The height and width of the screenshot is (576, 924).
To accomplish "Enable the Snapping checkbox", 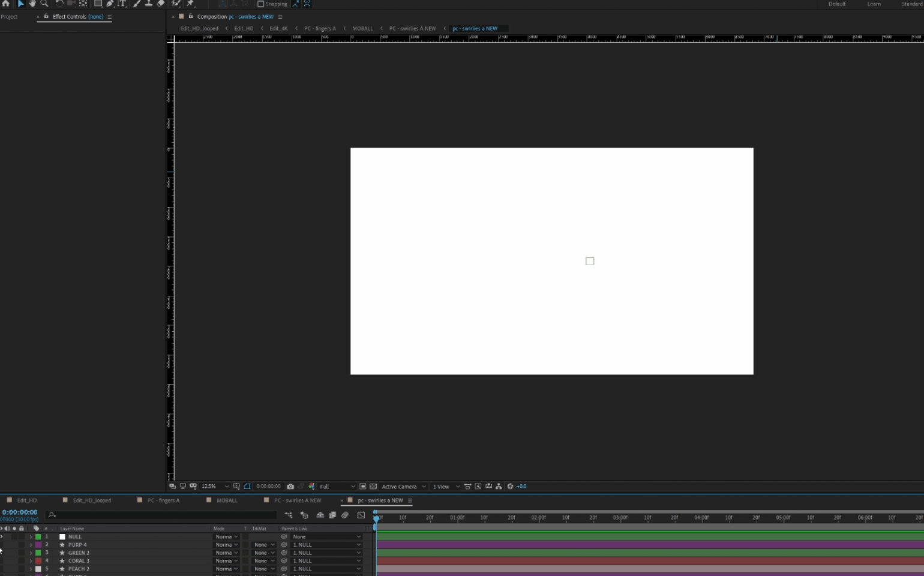I will [260, 4].
